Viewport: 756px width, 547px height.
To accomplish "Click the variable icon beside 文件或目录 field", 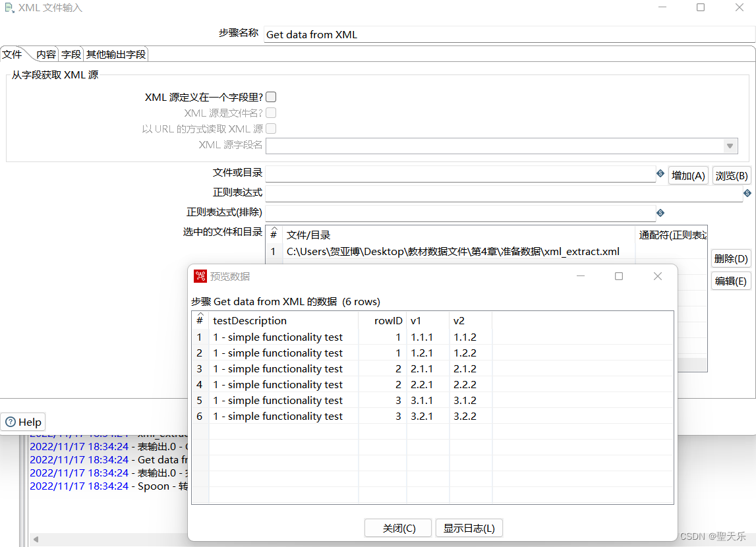I will (660, 173).
